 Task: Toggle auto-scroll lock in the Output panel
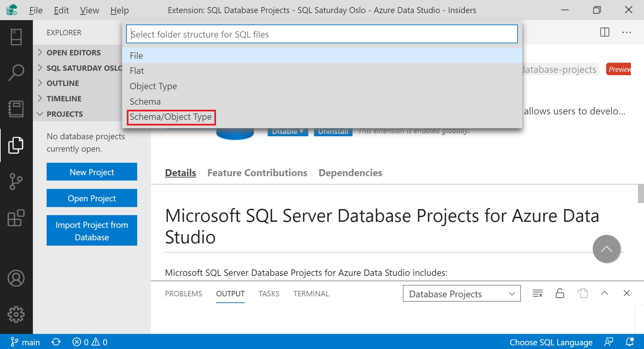[x=560, y=293]
